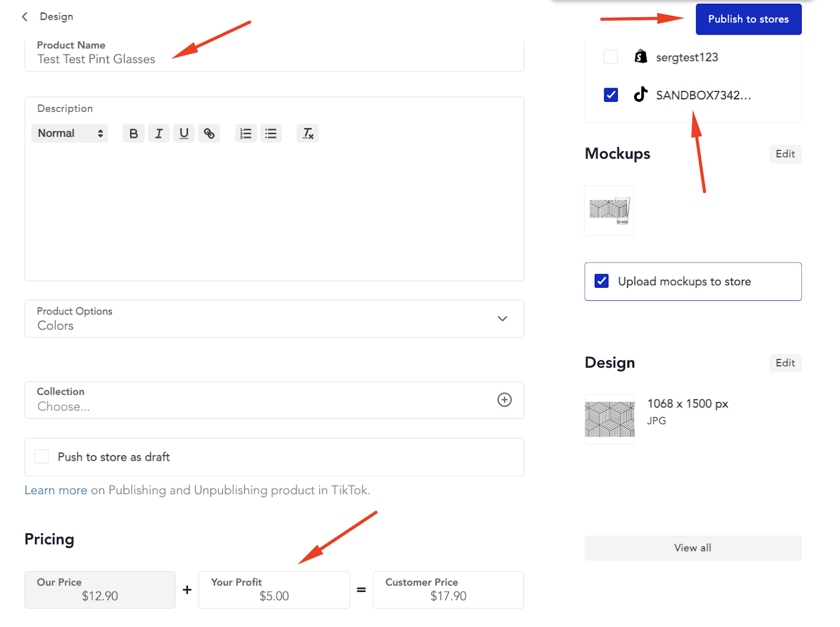The width and height of the screenshot is (840, 627).
Task: Insert a link in description
Action: [209, 133]
